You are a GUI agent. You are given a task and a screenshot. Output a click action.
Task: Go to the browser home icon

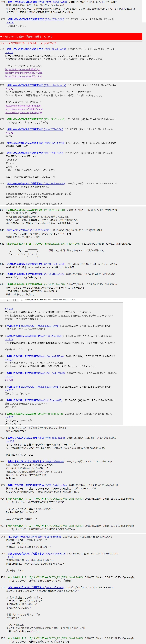pyautogui.click(x=15, y=300)
